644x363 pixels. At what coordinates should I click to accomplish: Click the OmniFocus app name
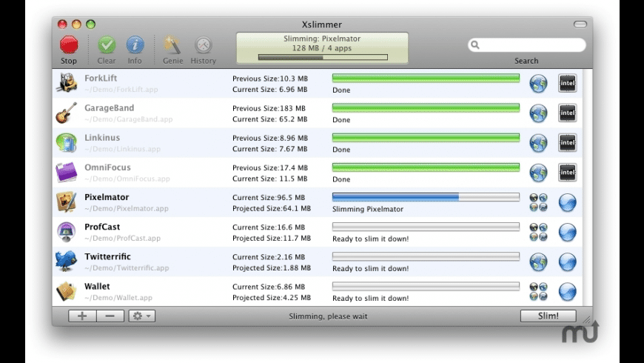107,167
